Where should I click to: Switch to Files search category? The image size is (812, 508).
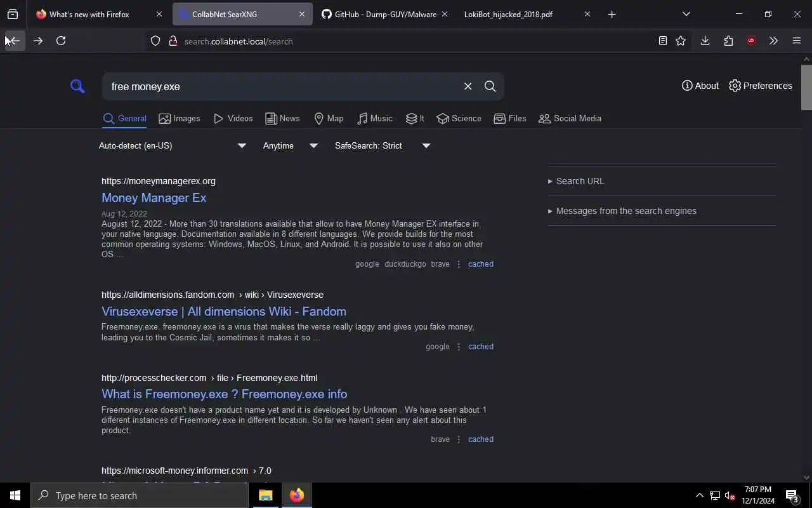[x=510, y=119]
